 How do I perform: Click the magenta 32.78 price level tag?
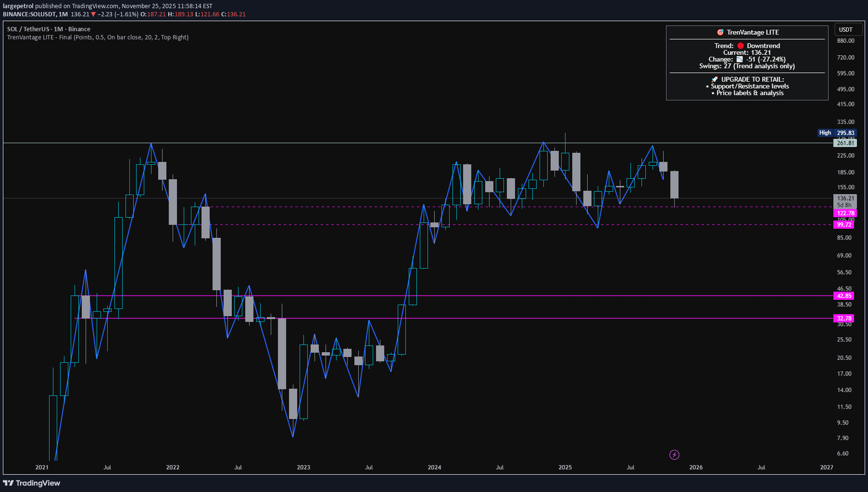[x=844, y=319]
